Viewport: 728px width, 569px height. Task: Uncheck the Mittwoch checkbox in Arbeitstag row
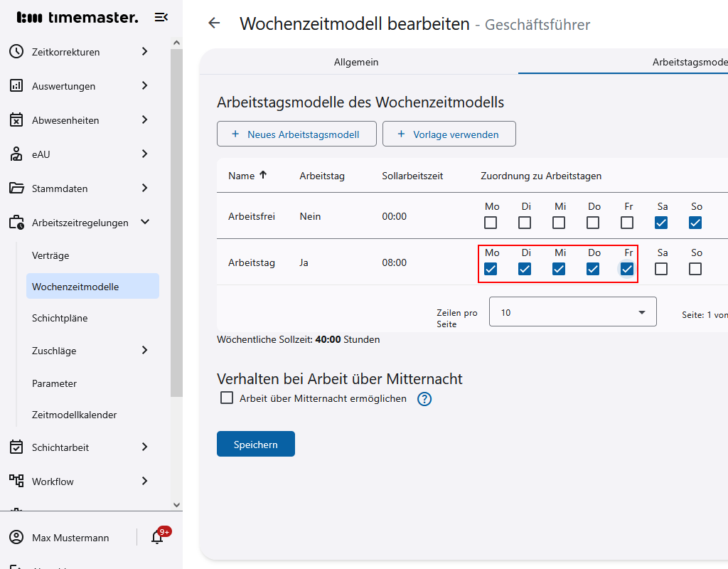click(x=559, y=268)
